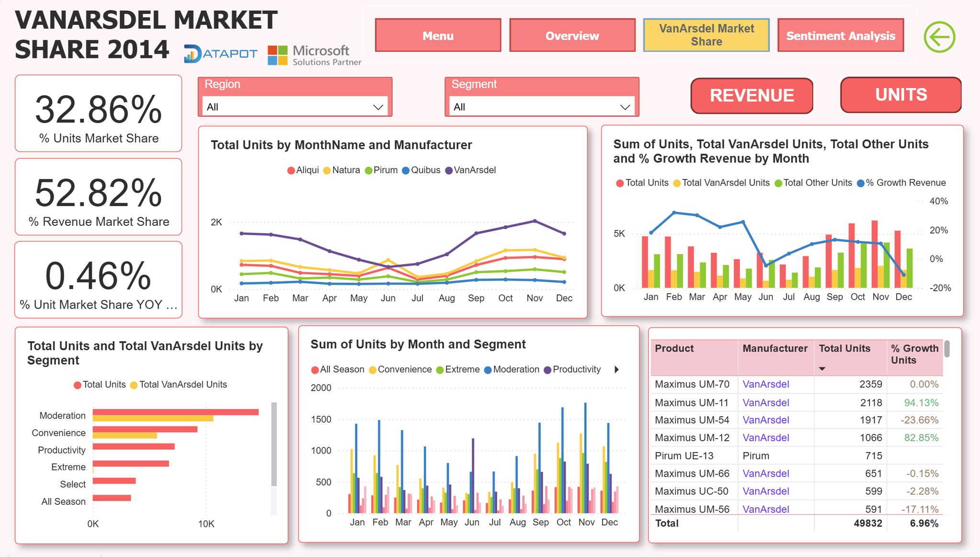Image resolution: width=980 pixels, height=557 pixels.
Task: Click the UNITS button
Action: coord(901,95)
